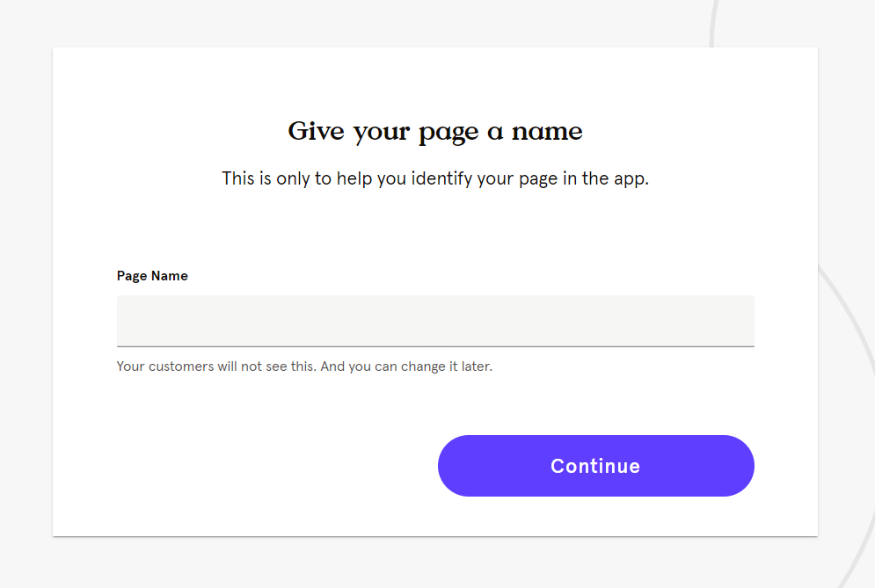
Task: Select the empty text box under Page Name
Action: point(435,321)
